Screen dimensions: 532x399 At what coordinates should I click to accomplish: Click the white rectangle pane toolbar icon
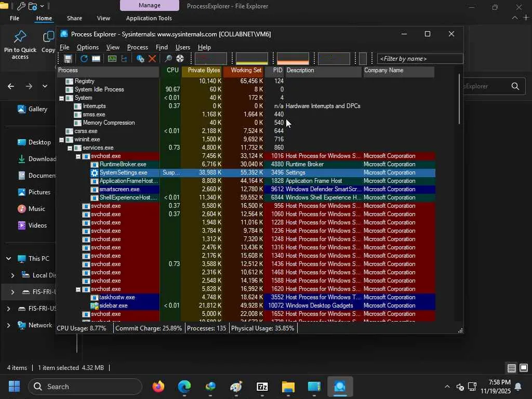(96, 59)
